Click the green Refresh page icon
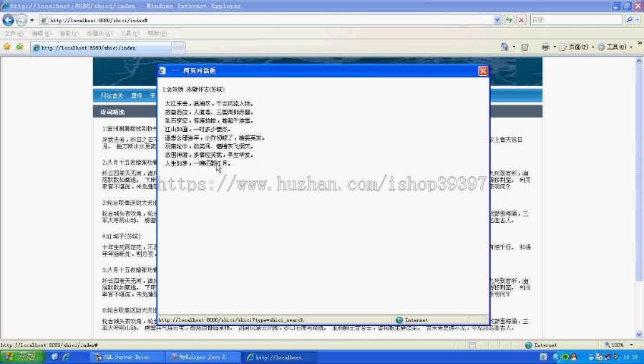 [509, 20]
